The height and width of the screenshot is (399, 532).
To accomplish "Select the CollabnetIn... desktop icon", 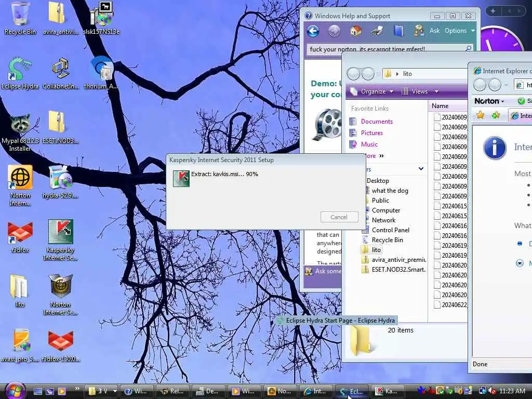I will 60,73.
